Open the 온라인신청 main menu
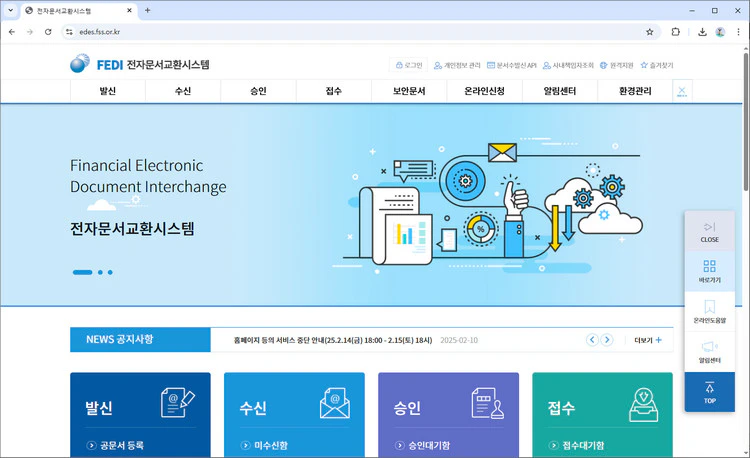Viewport: 750px width, 458px height. tap(484, 91)
